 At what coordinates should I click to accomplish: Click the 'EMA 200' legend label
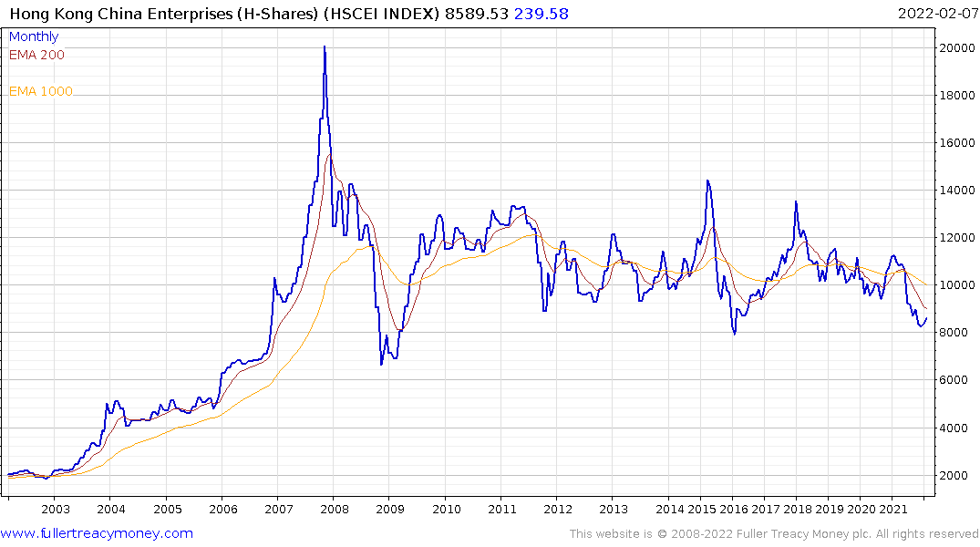(36, 55)
